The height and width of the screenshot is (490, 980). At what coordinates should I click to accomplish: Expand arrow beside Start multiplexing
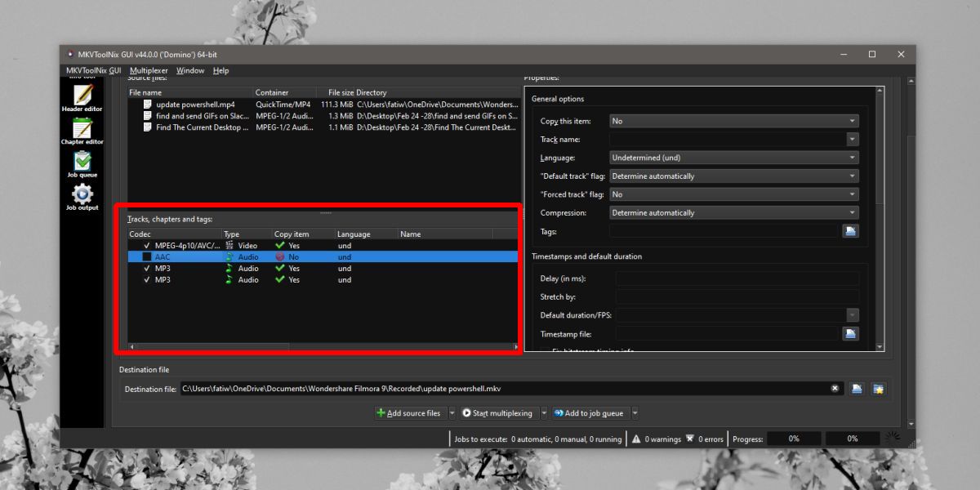click(544, 413)
